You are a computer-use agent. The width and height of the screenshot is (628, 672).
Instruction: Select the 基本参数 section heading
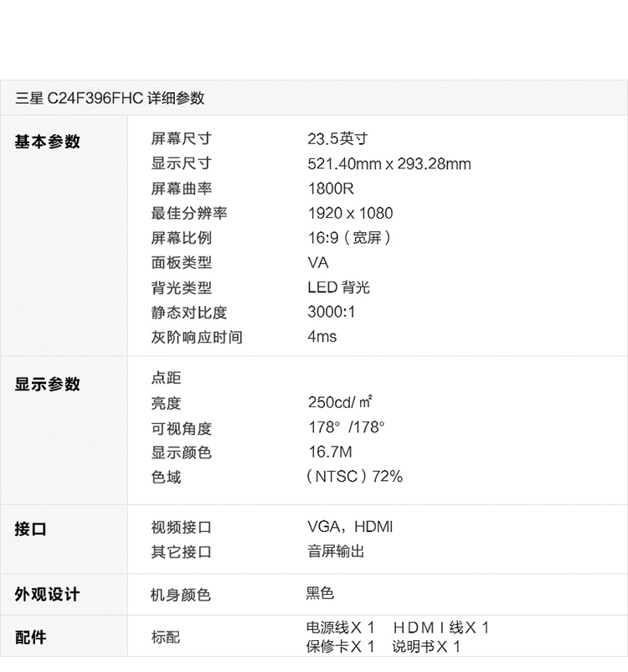tap(48, 142)
